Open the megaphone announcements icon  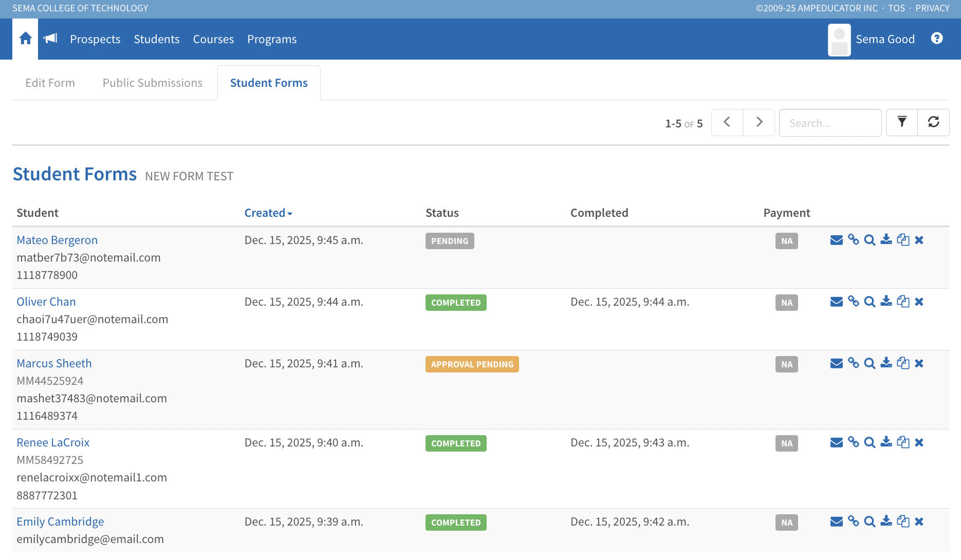pos(50,39)
